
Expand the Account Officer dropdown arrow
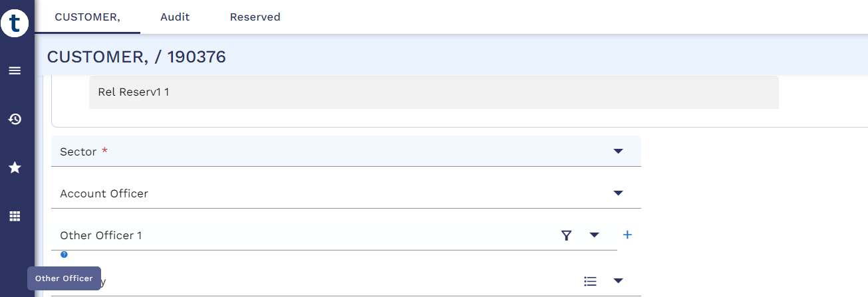pyautogui.click(x=618, y=193)
